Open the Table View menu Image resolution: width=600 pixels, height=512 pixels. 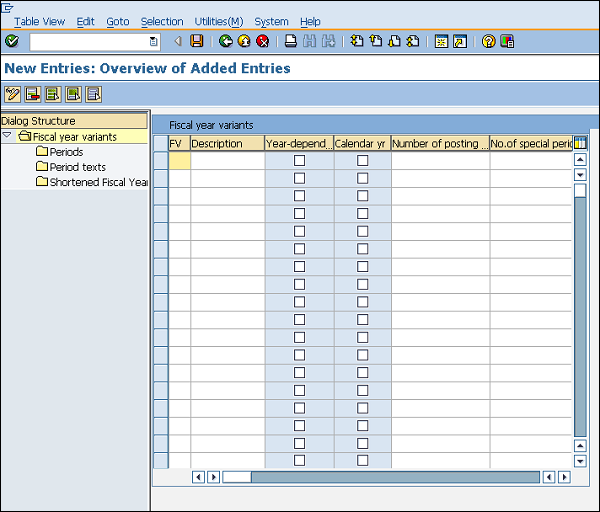pos(39,21)
